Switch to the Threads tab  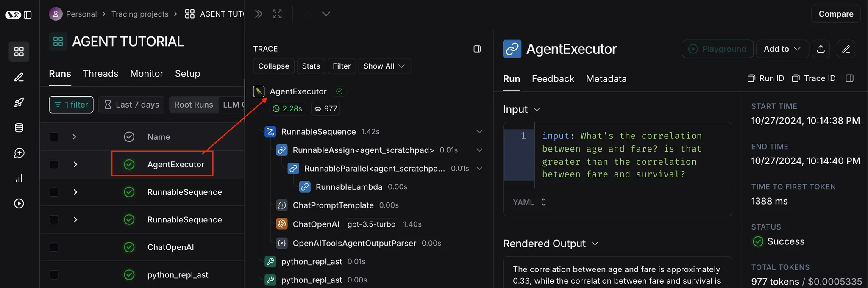[x=100, y=74]
